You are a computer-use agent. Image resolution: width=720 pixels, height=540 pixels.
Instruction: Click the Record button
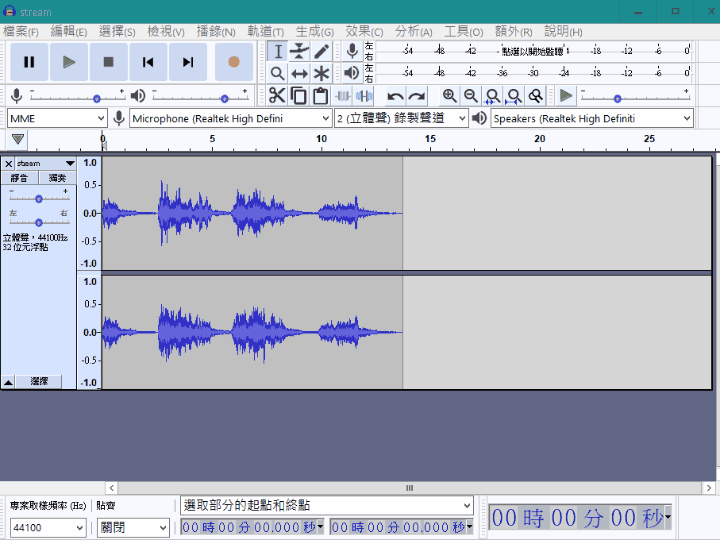point(233,62)
